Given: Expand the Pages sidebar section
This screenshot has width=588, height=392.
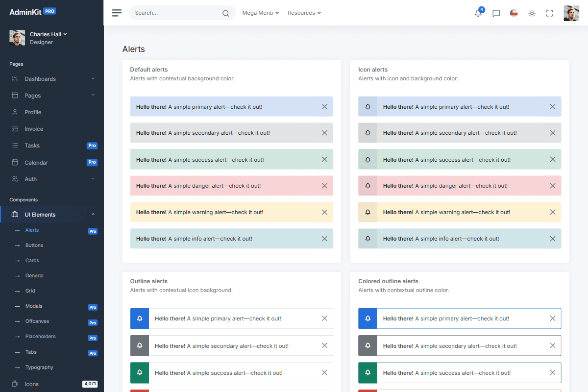Looking at the screenshot, I should pos(93,95).
